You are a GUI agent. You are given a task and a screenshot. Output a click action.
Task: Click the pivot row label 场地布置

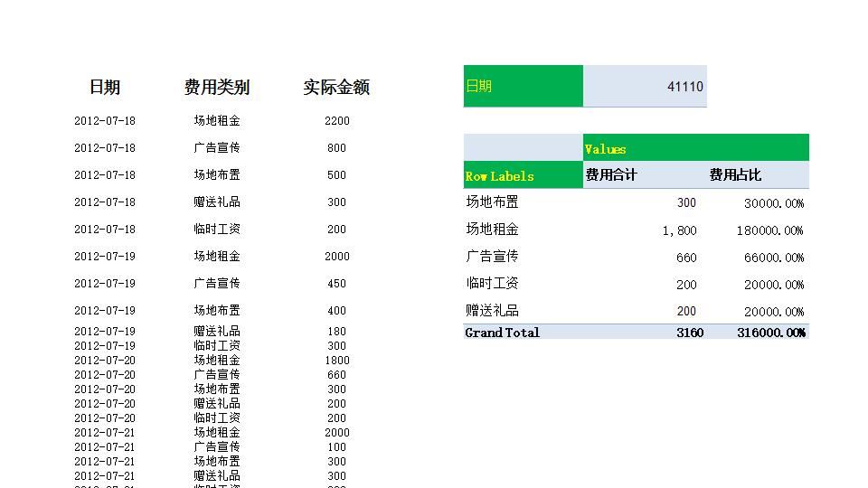[x=492, y=202]
